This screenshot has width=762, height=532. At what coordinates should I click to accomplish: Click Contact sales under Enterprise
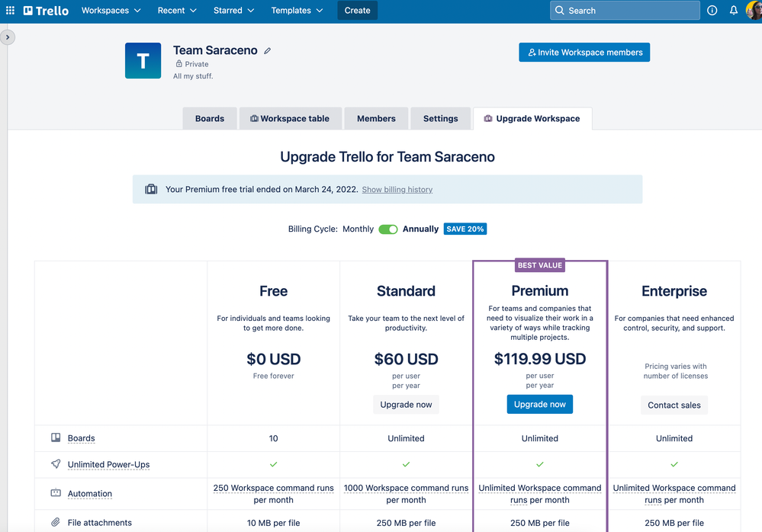674,405
